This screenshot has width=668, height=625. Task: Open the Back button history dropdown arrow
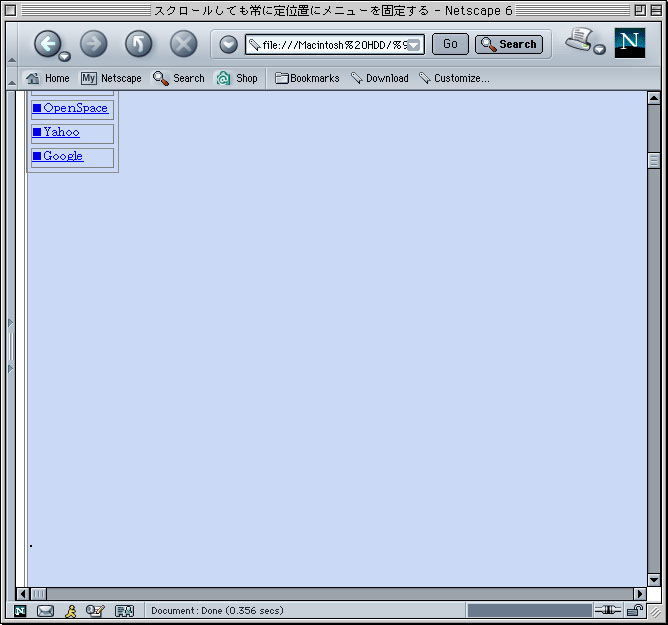click(65, 56)
